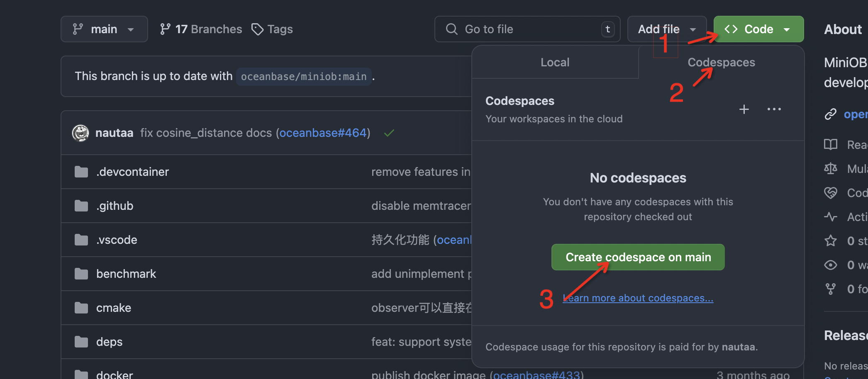Switch to the Codespaces tab
868x379 pixels.
pyautogui.click(x=721, y=62)
